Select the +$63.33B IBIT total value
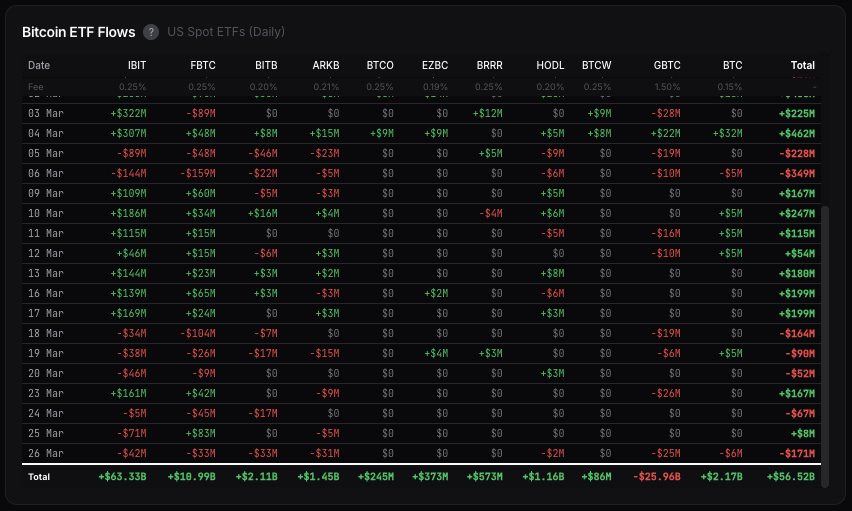Screen dimensions: 852x511 122,478
